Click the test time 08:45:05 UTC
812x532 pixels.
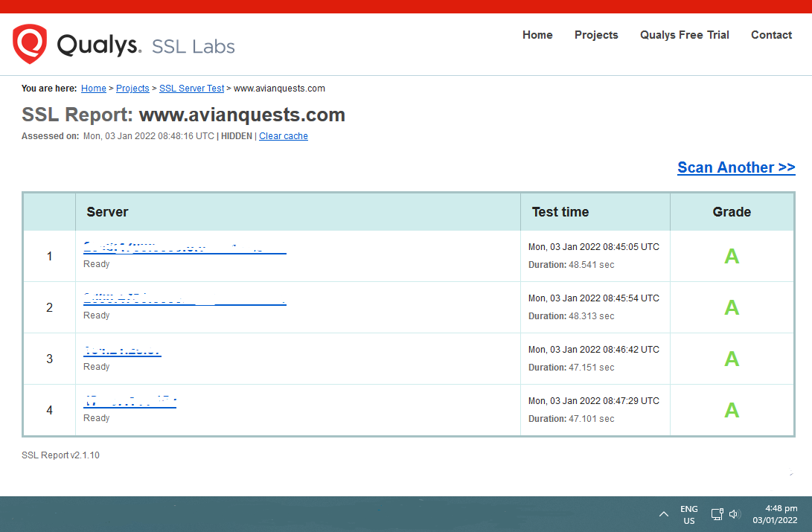[x=593, y=247]
